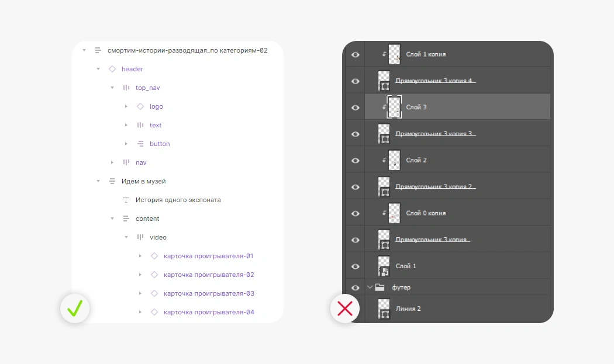Click the frame icon beside Идем в музей
This screenshot has width=614, height=364.
(112, 181)
